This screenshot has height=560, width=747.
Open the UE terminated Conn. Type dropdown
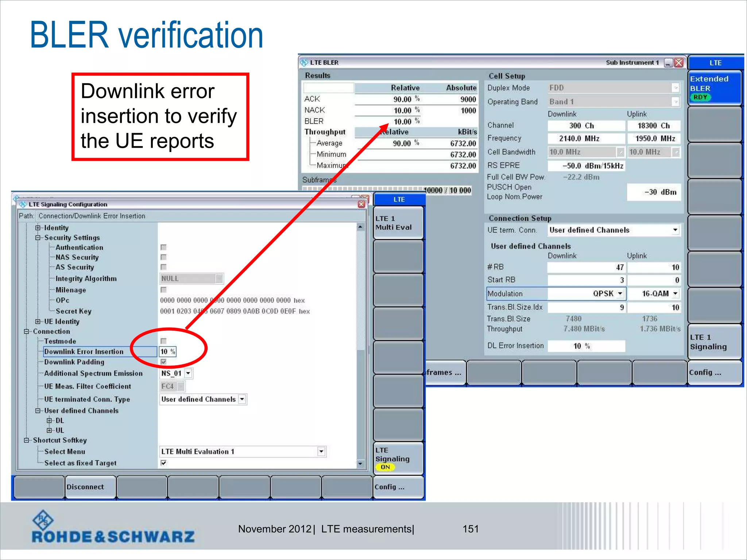point(242,399)
